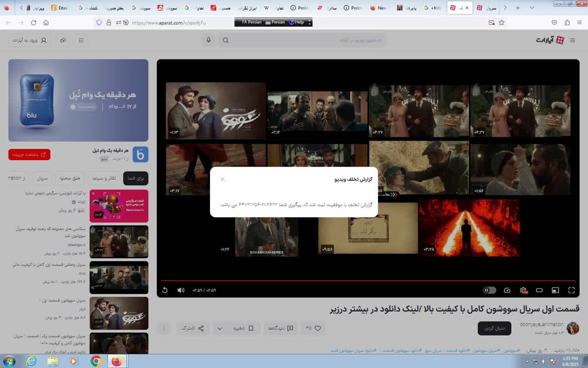
Task: Go to the browser home page
Action: [x=46, y=23]
